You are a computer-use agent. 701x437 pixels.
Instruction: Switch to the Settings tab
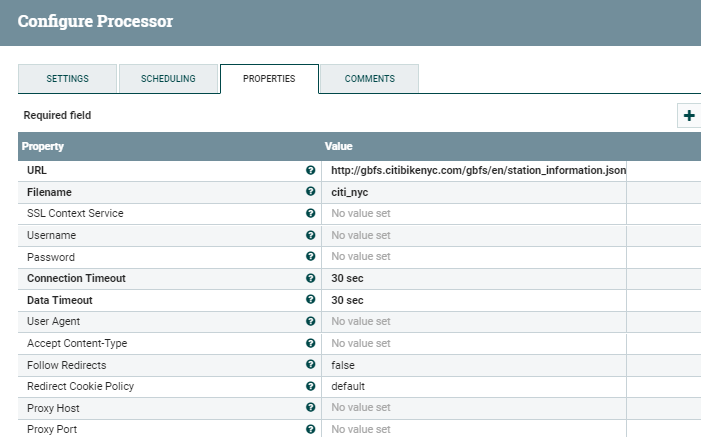(68, 79)
